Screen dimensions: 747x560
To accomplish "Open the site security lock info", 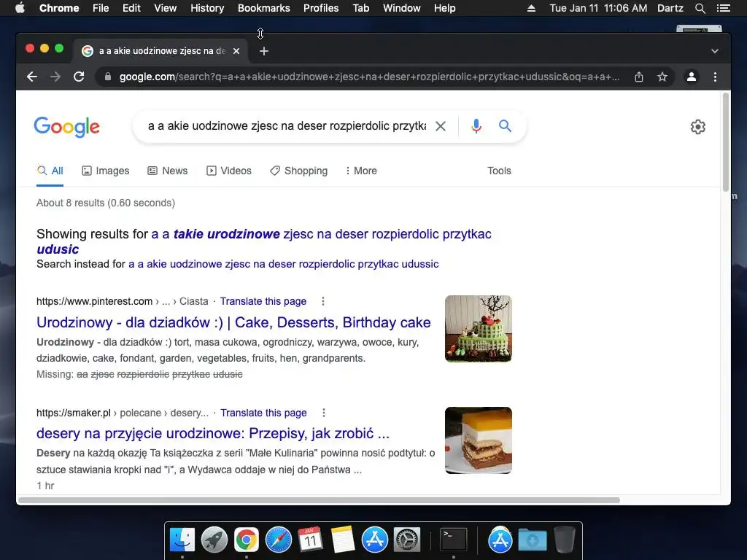I will click(108, 77).
